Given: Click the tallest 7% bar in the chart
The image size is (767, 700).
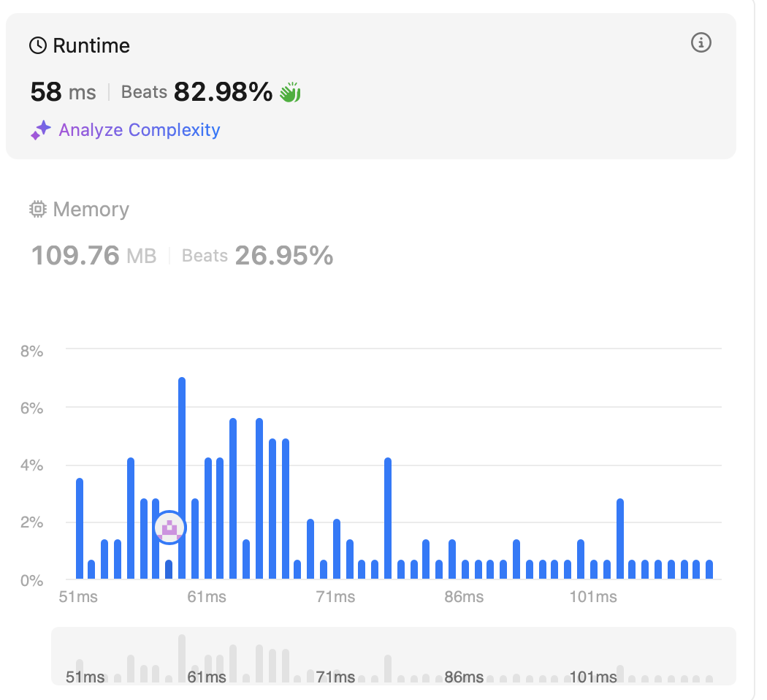Looking at the screenshot, I should [x=182, y=479].
